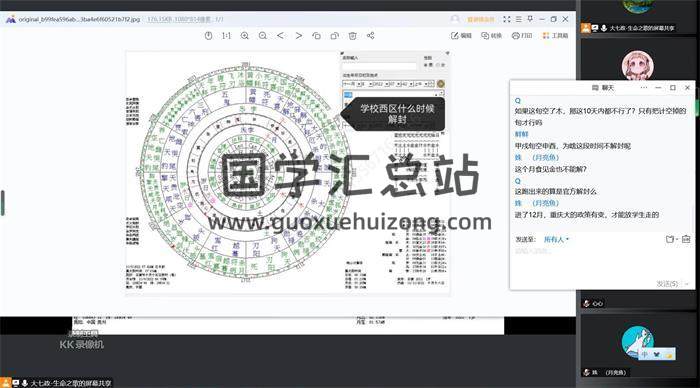Open the 转换 convert tool

coord(492,35)
